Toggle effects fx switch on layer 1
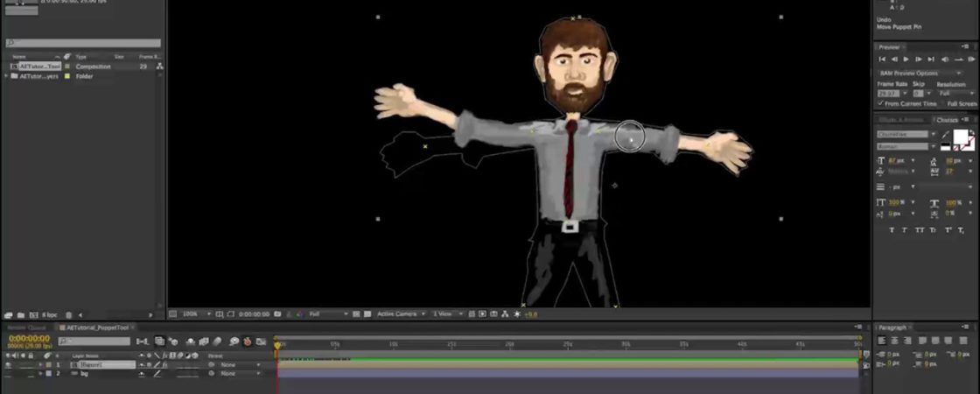This screenshot has height=394, width=980. pos(165,364)
